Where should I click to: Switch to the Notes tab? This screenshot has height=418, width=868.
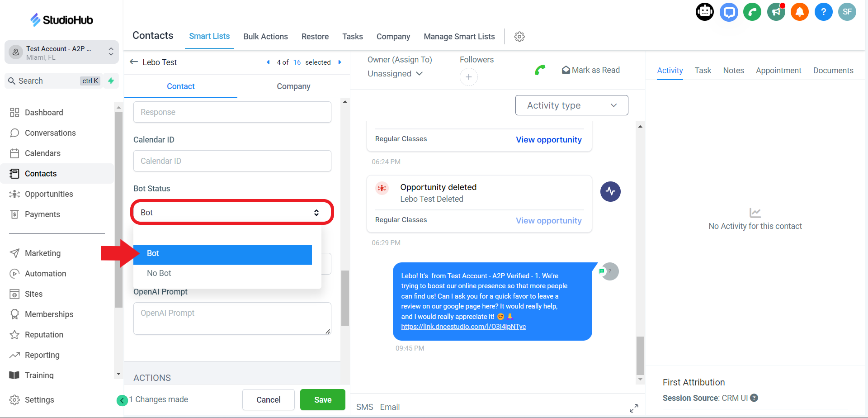tap(733, 71)
